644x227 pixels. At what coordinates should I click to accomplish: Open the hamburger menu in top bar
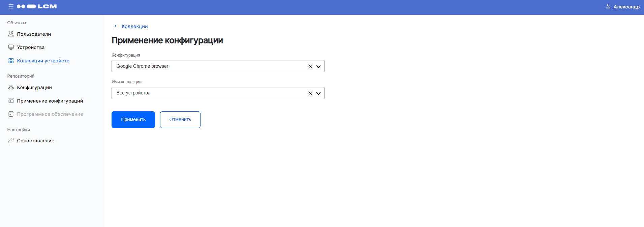10,6
